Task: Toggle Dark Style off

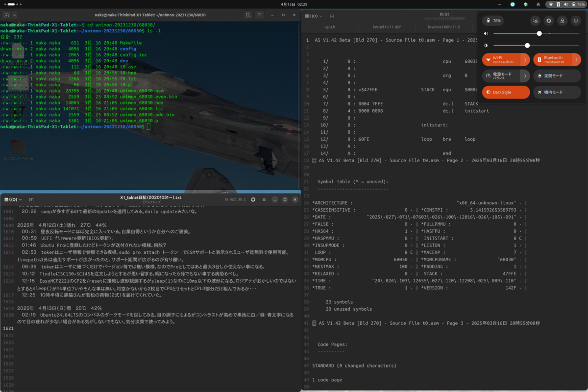Action: 506,92
